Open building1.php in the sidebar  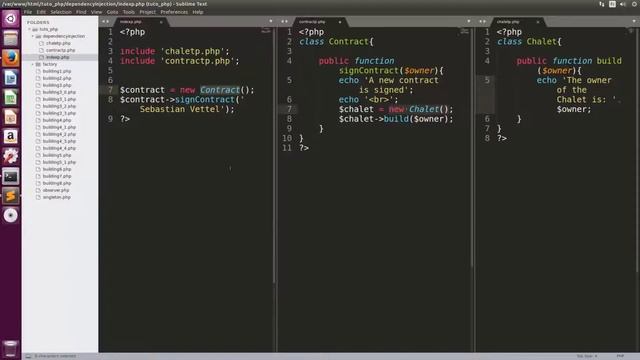click(x=57, y=71)
